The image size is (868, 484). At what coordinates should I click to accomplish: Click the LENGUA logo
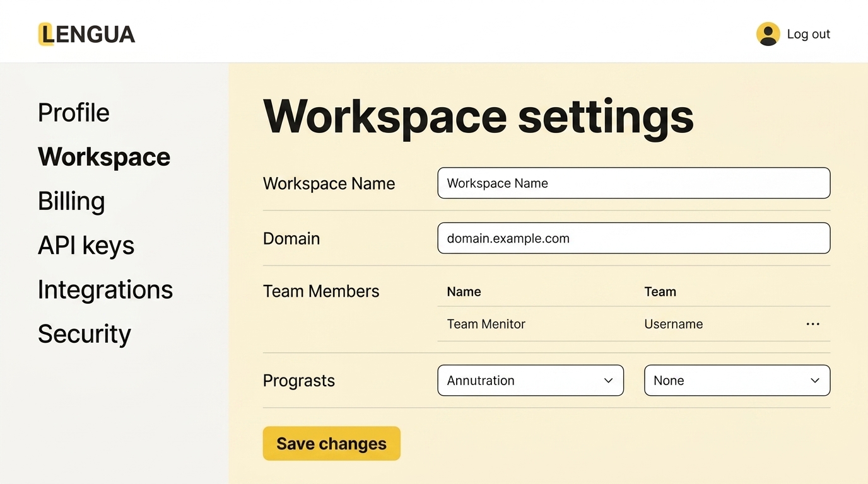87,34
